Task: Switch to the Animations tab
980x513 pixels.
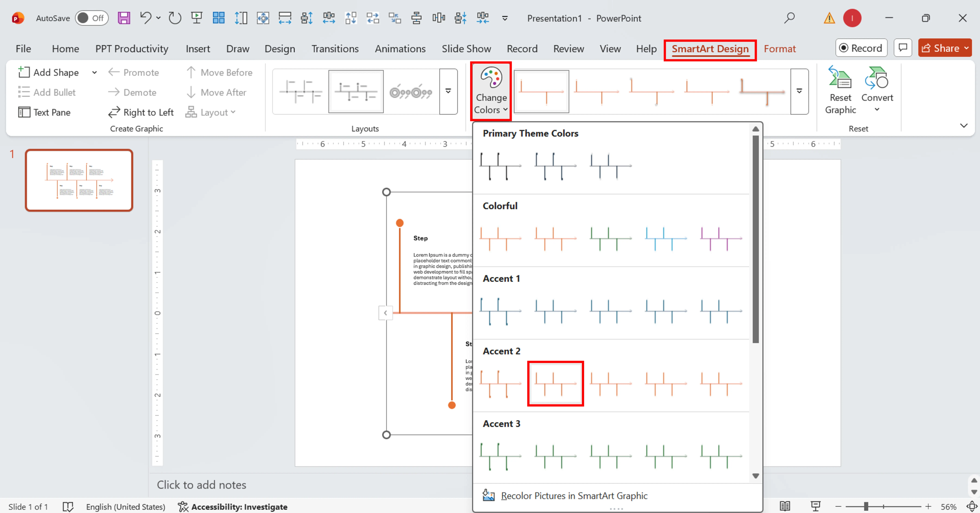Action: tap(400, 49)
